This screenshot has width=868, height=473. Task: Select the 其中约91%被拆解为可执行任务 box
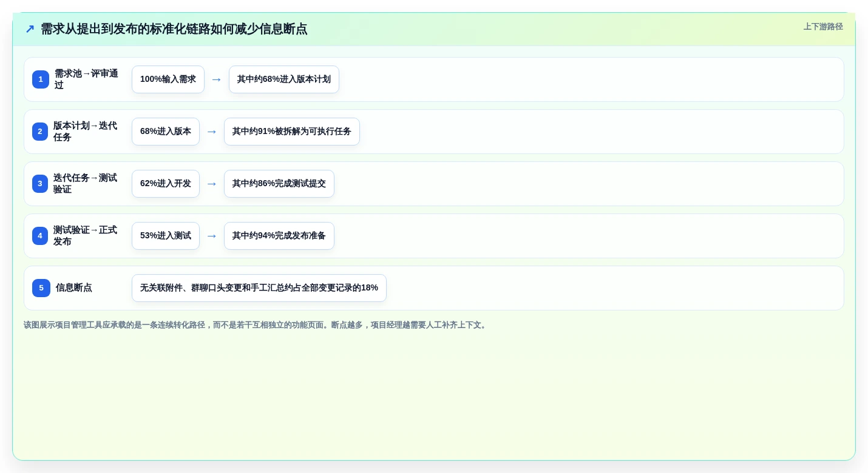(292, 132)
